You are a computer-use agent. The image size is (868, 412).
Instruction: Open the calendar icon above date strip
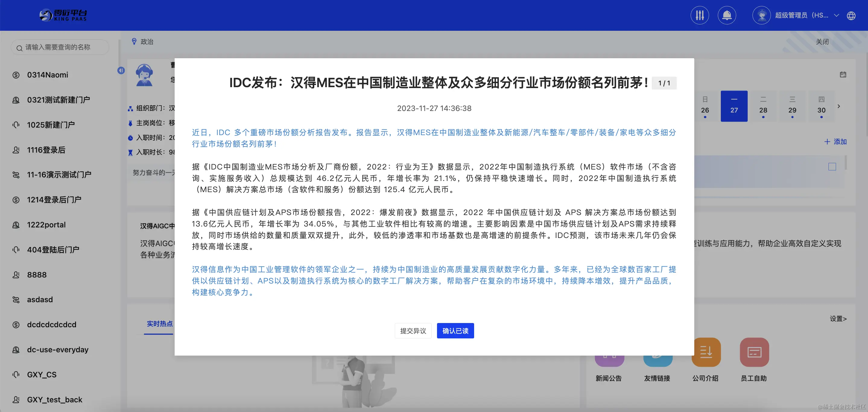click(x=843, y=74)
